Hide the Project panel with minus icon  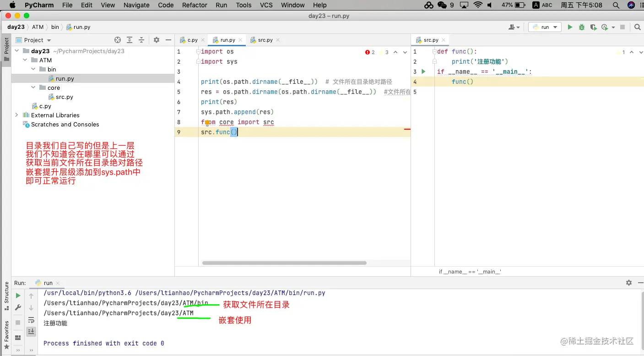pyautogui.click(x=168, y=40)
